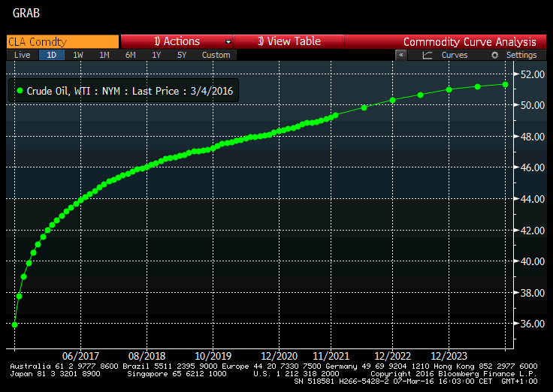Click the 46.00 y-axis value
Screen dimensions: 553x392
tap(533, 167)
